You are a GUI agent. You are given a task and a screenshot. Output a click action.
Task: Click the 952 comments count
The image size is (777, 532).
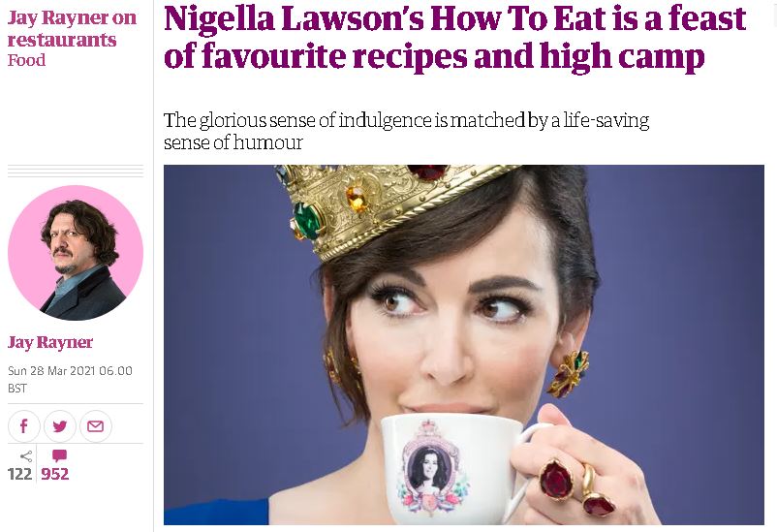54,474
